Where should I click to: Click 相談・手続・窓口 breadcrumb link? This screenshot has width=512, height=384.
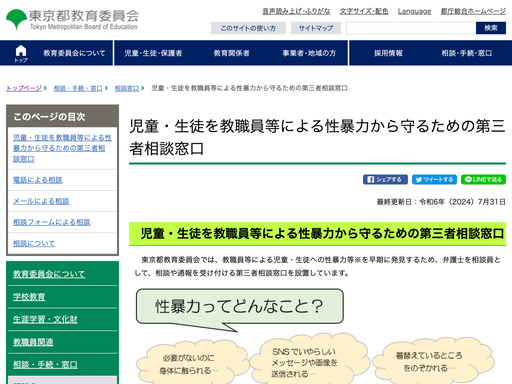tap(78, 88)
